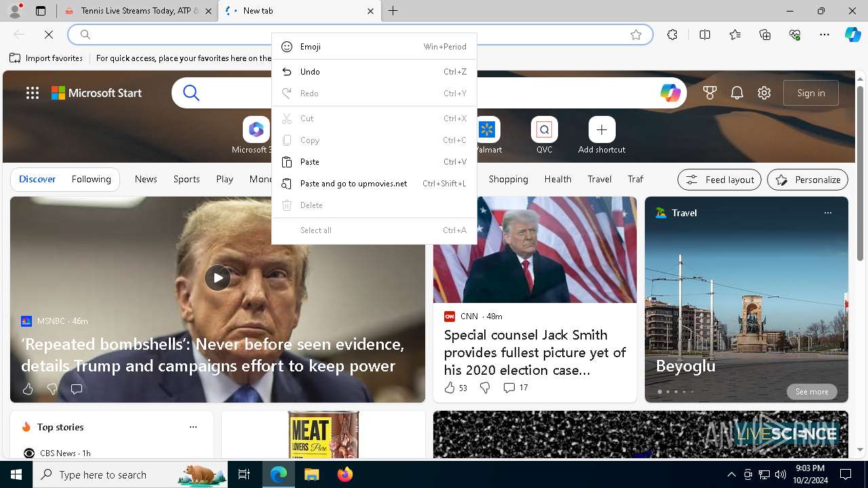Open the Health category tab
Viewport: 868px width, 488px height.
(x=557, y=180)
